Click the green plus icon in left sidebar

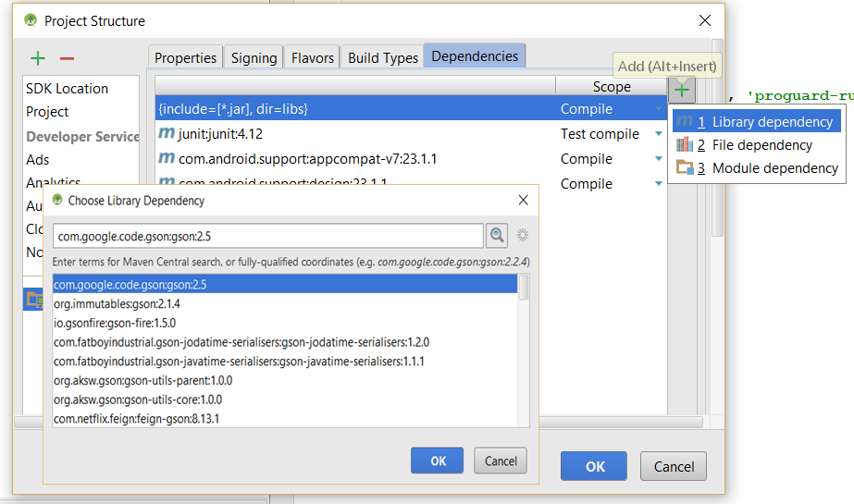(38, 58)
